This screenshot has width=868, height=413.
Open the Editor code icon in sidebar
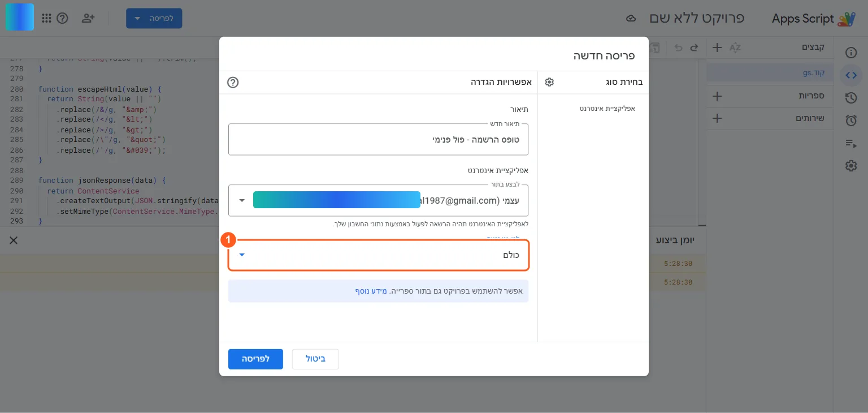851,75
